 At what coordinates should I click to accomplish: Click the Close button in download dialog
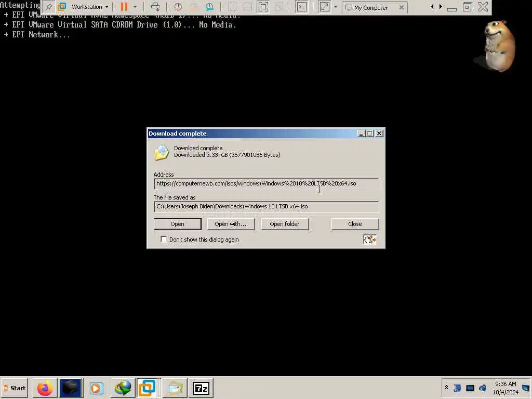click(355, 224)
